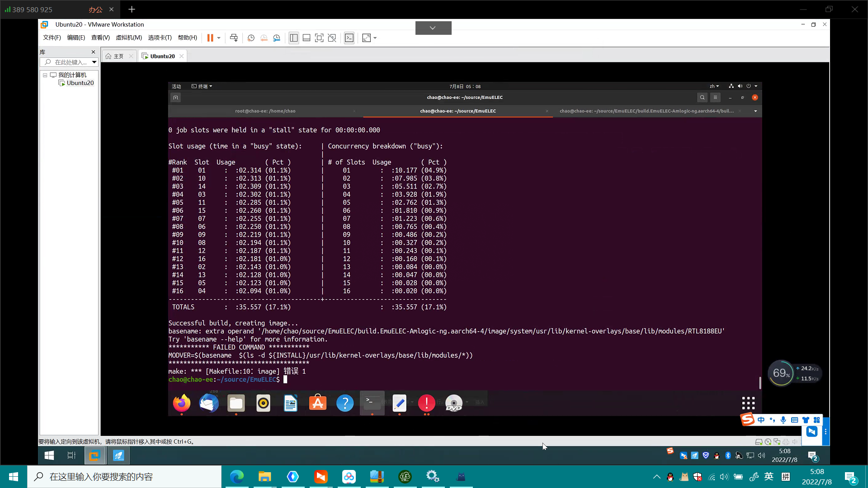Image resolution: width=868 pixels, height=488 pixels.
Task: Open the 虚拟机(M) menu
Action: click(129, 38)
